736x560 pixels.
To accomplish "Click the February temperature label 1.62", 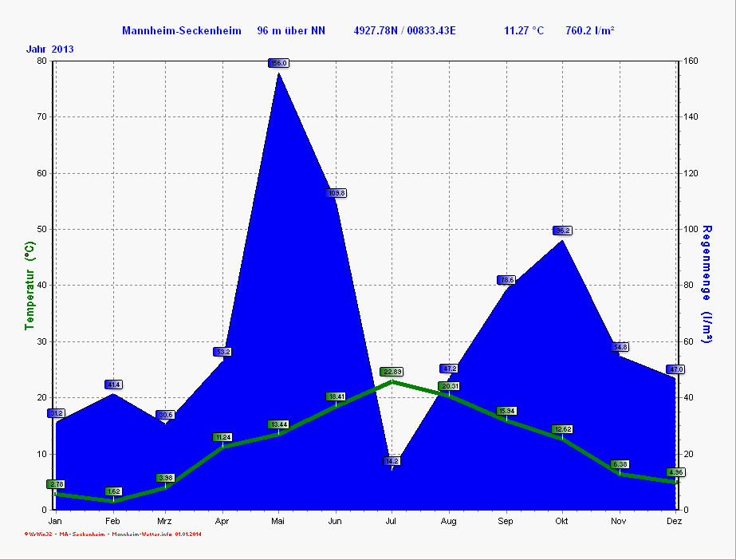I will tap(113, 491).
